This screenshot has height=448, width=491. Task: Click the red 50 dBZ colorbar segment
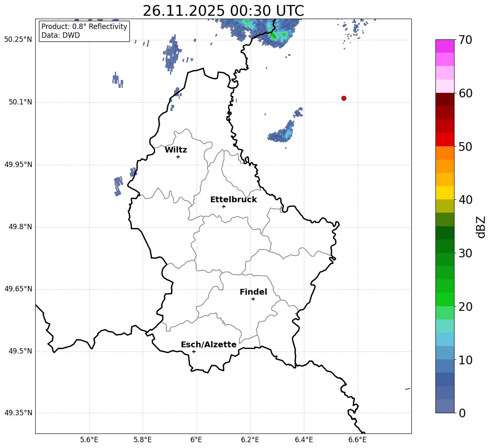click(x=445, y=140)
